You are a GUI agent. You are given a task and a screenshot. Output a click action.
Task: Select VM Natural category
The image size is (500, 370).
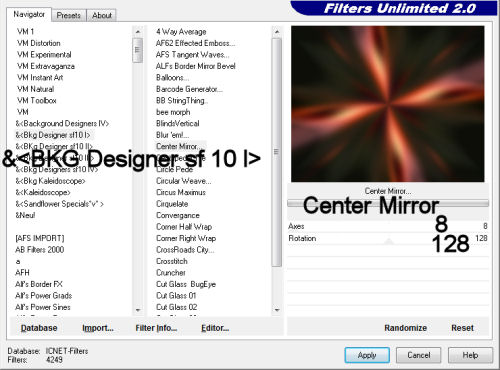click(35, 89)
